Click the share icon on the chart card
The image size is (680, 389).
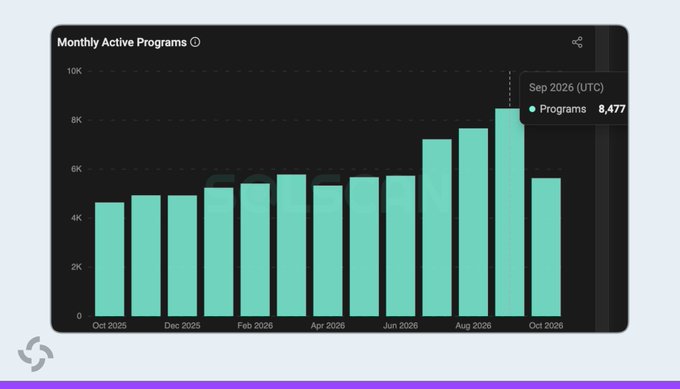pos(577,42)
